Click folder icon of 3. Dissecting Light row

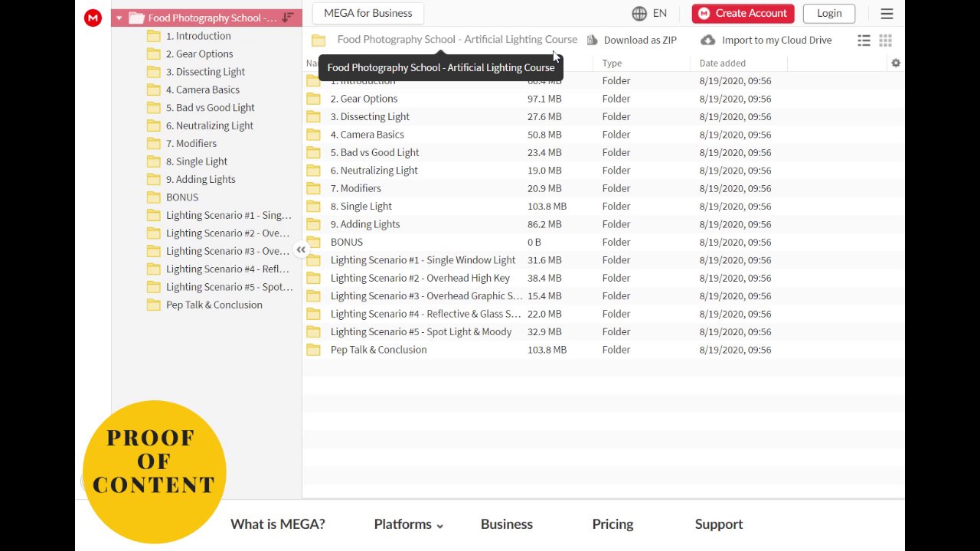coord(313,116)
